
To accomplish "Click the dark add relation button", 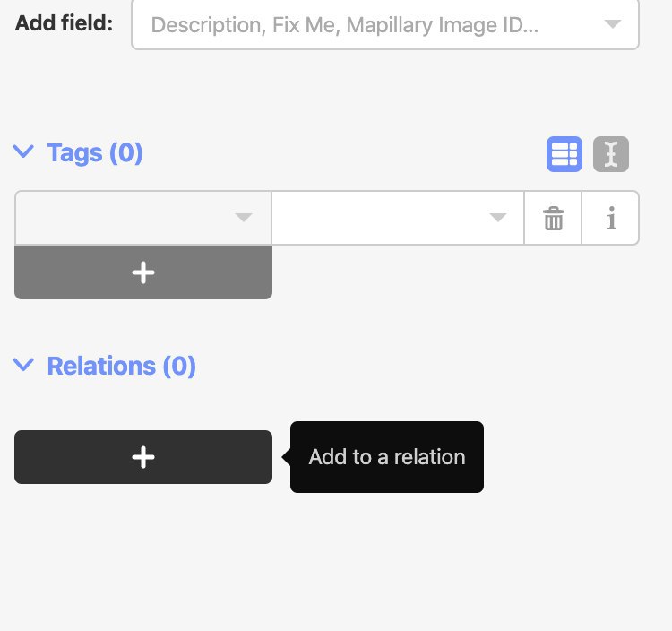I will click(143, 457).
